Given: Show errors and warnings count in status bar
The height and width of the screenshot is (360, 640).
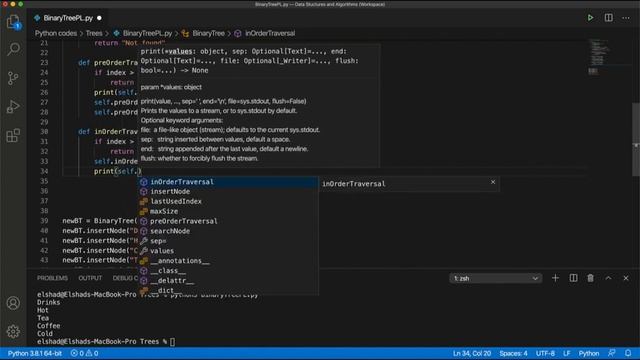Looking at the screenshot, I should point(84,353).
